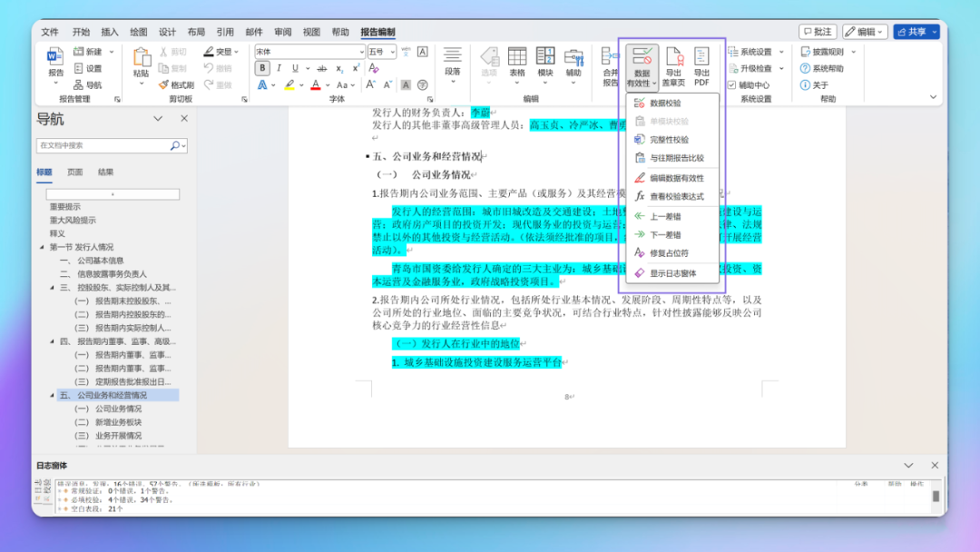Toggle the 辅助中心 checkbox
The width and height of the screenshot is (980, 552).
click(732, 85)
